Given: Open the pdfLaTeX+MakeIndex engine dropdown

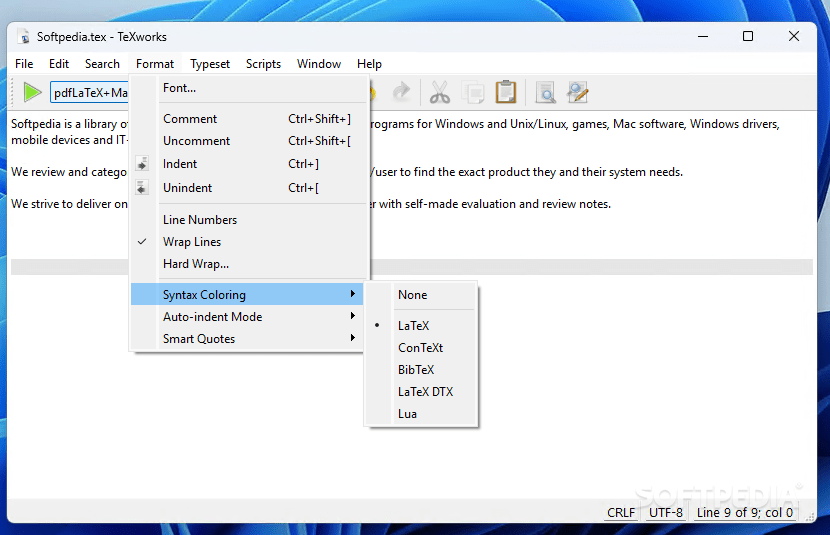Looking at the screenshot, I should click(89, 93).
